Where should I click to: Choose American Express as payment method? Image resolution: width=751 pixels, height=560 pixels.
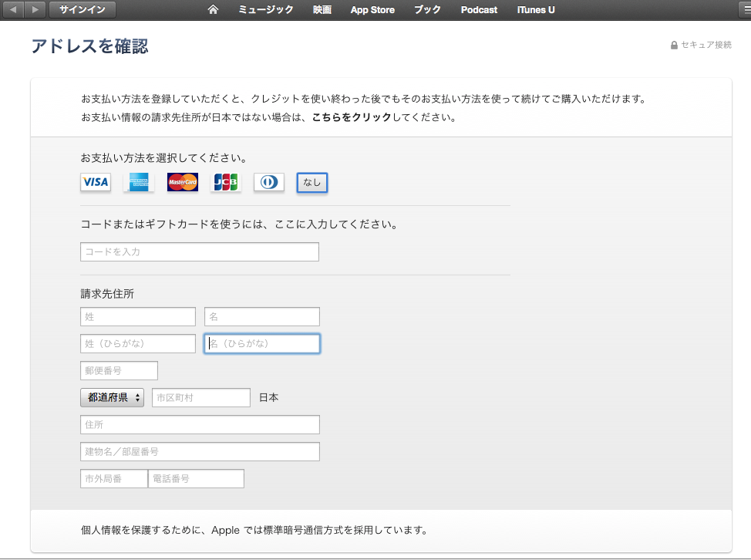[139, 182]
